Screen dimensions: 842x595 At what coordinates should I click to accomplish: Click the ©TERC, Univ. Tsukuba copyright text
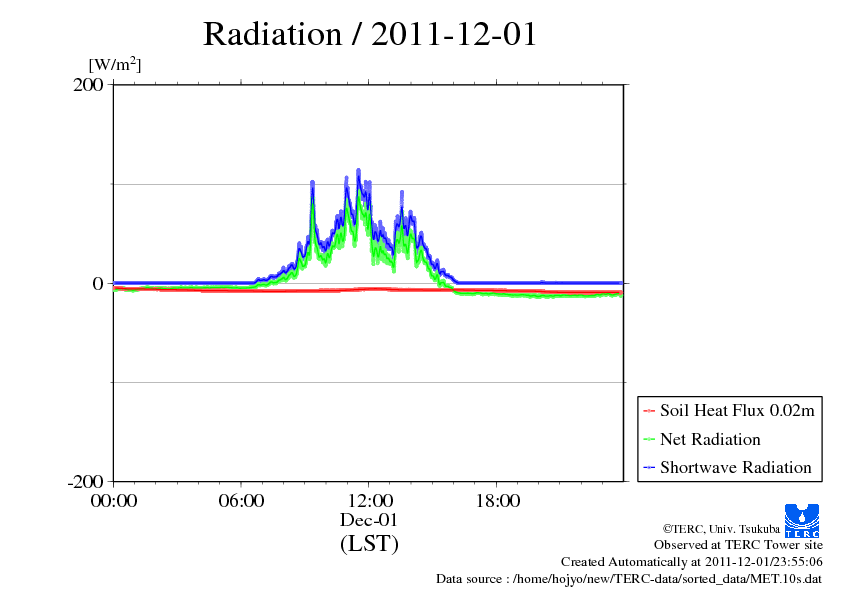(720, 528)
